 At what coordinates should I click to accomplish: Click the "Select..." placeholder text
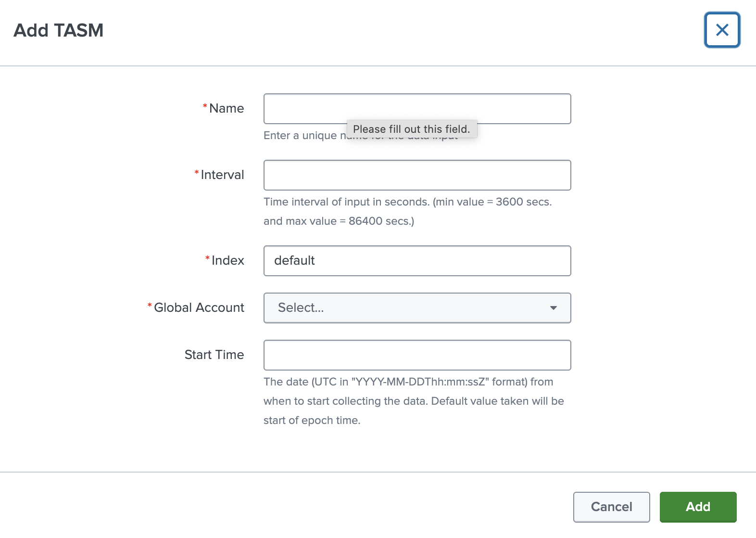coord(301,308)
